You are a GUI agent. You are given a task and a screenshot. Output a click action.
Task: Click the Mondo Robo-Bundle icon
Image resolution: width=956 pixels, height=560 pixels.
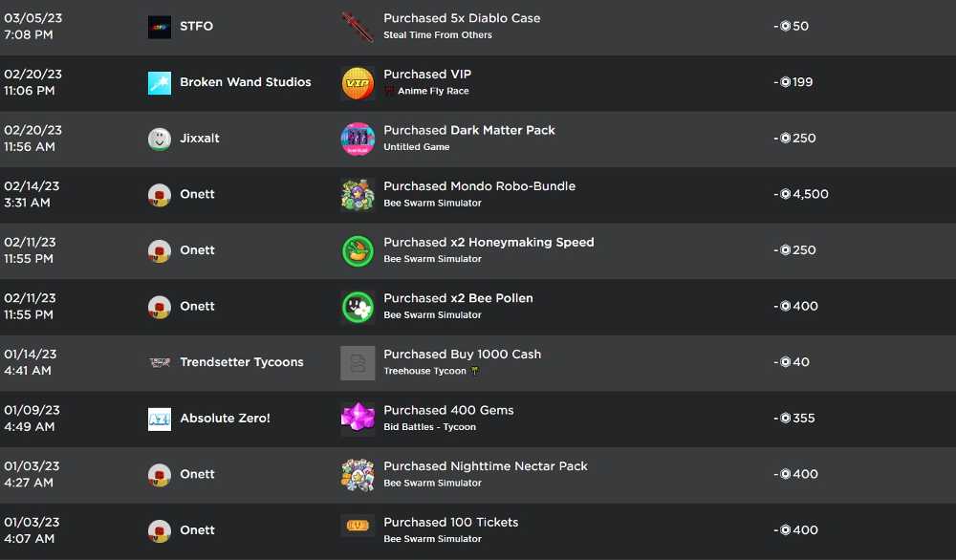click(x=358, y=195)
